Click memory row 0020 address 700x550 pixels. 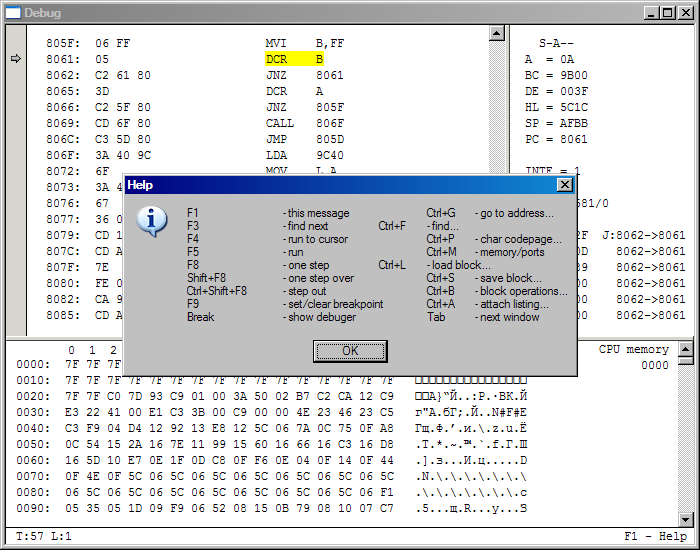(x=33, y=396)
